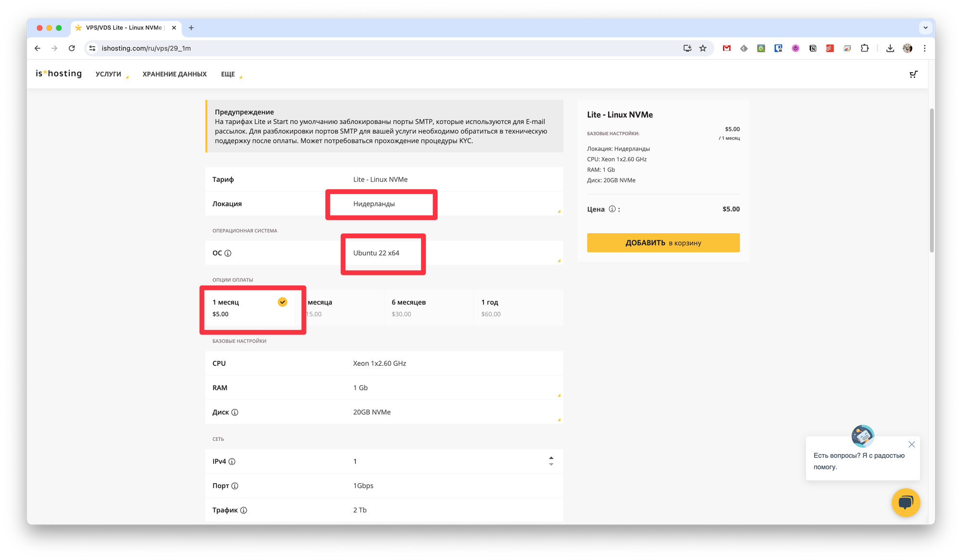The height and width of the screenshot is (560, 962).
Task: Click the info icon beside IPv4
Action: point(232,461)
